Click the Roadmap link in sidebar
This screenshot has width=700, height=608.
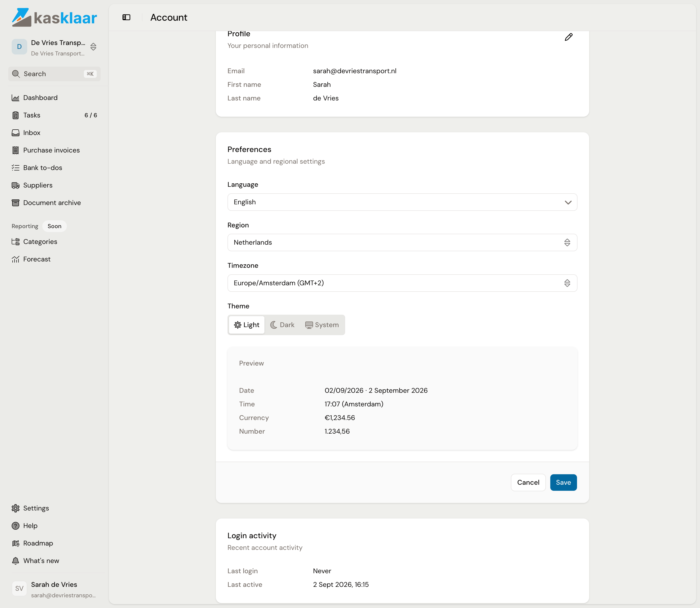[54, 543]
